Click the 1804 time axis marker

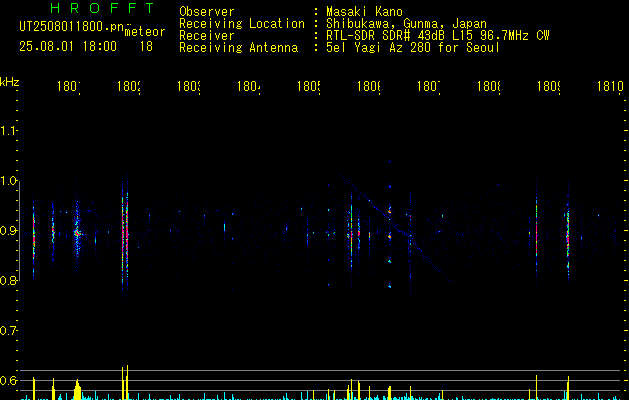249,87
